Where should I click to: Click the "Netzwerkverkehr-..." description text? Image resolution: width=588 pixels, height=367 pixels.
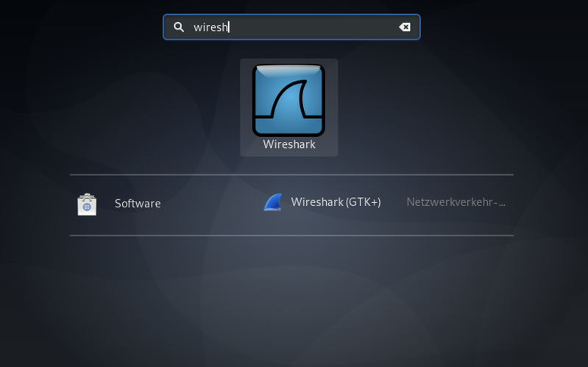pyautogui.click(x=456, y=202)
